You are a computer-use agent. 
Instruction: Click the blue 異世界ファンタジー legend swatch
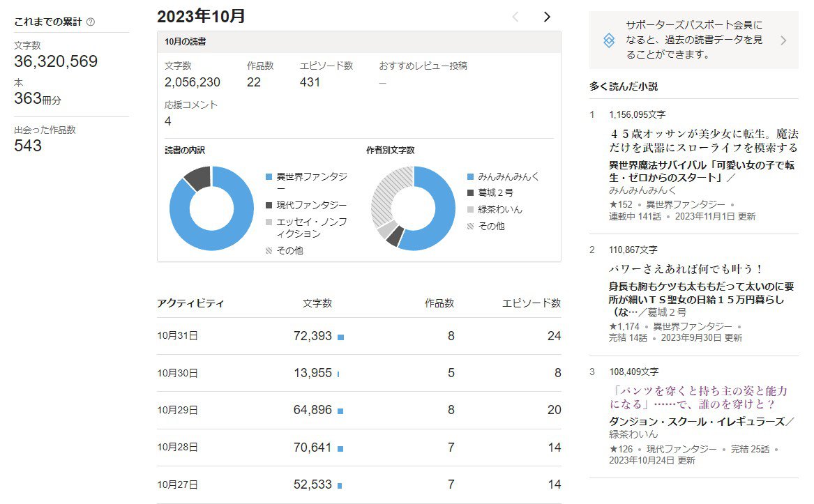pyautogui.click(x=270, y=177)
